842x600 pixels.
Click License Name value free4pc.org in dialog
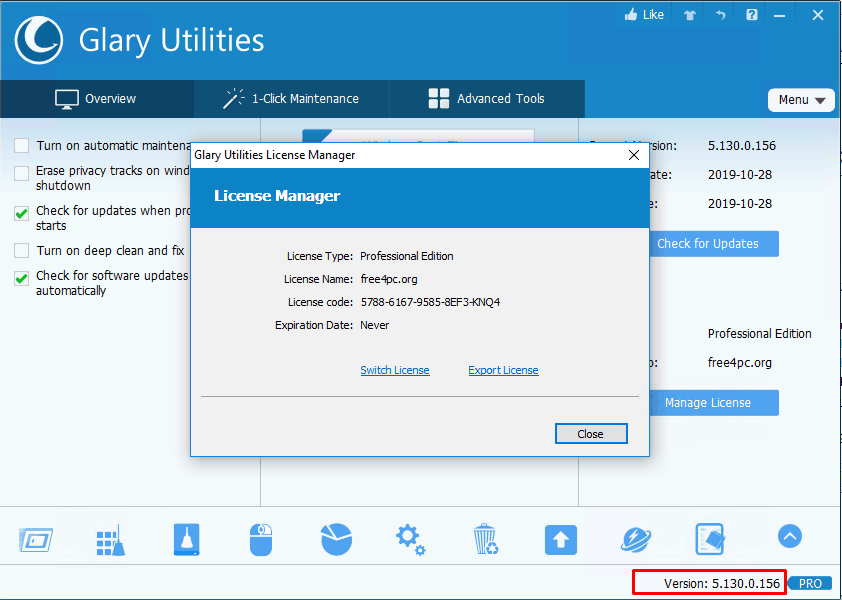pyautogui.click(x=389, y=279)
